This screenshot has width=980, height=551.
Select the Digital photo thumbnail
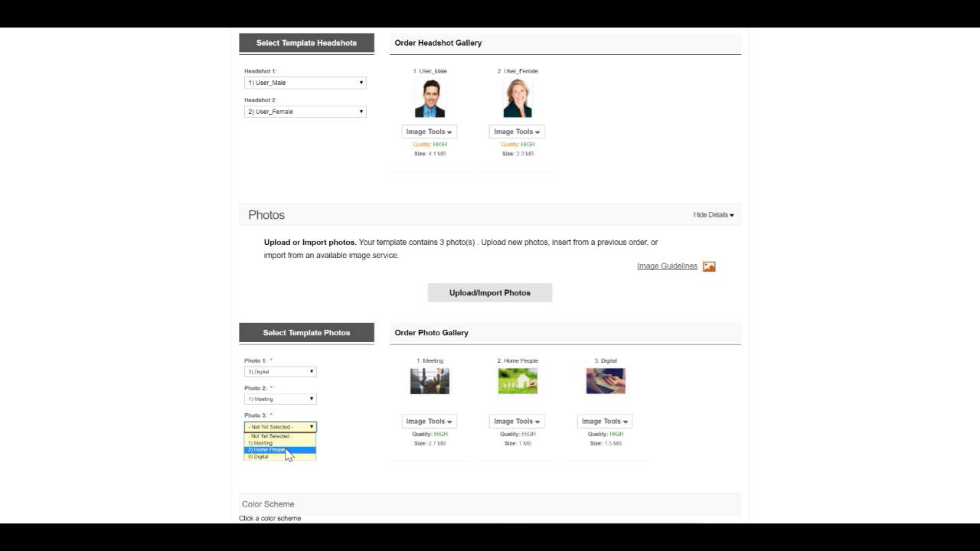[606, 381]
